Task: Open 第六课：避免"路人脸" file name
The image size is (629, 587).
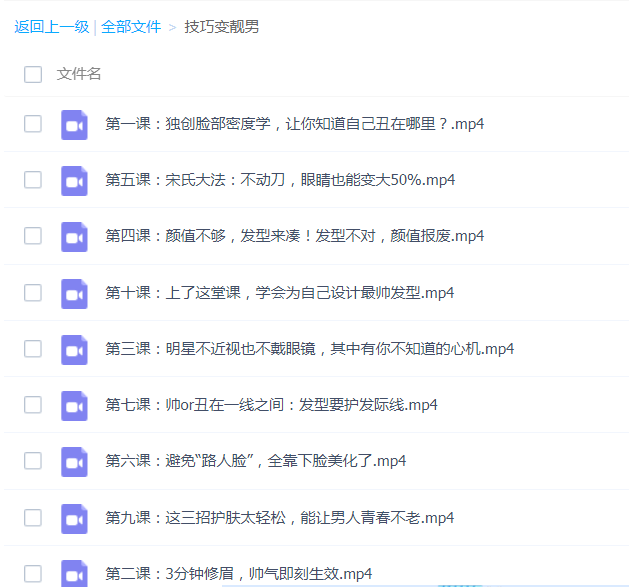Action: pos(256,461)
